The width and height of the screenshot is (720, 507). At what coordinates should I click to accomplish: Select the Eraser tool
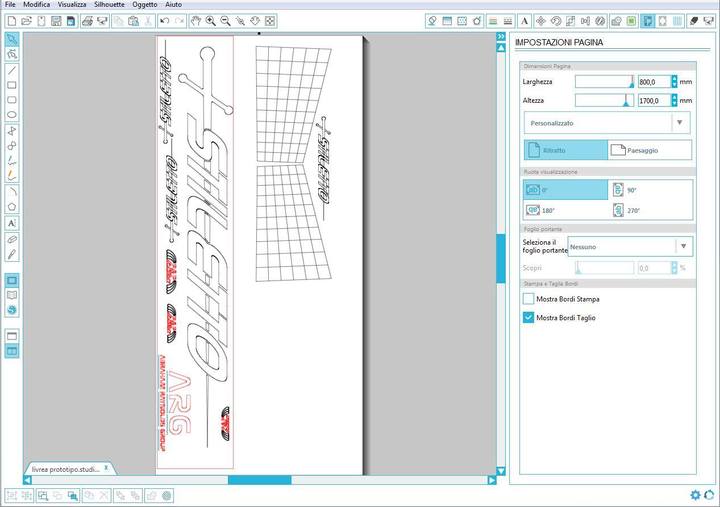[12, 239]
